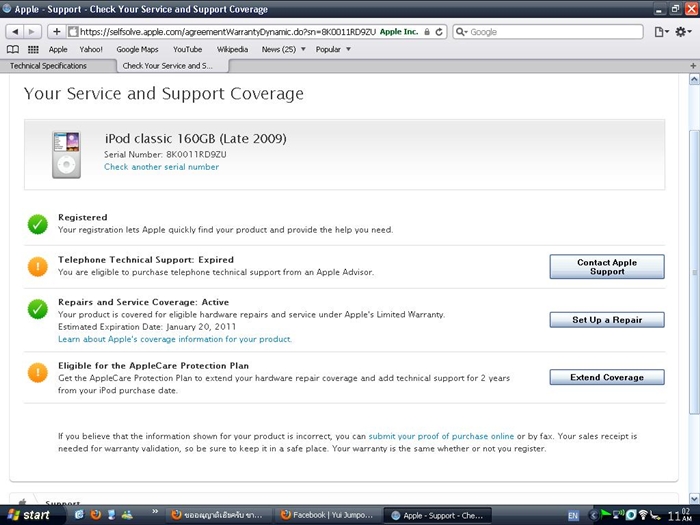Open the Page menu dropdown
Viewport: 700px width, 525px height.
[661, 32]
